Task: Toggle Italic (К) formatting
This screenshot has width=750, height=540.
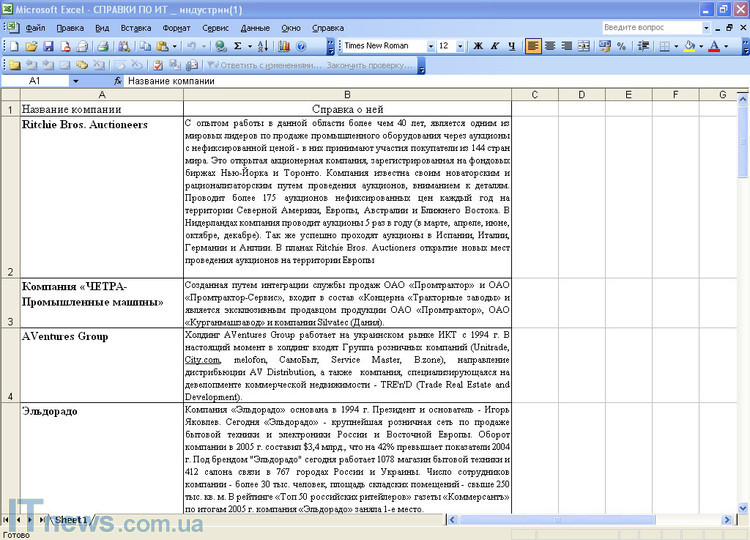Action: 495,46
